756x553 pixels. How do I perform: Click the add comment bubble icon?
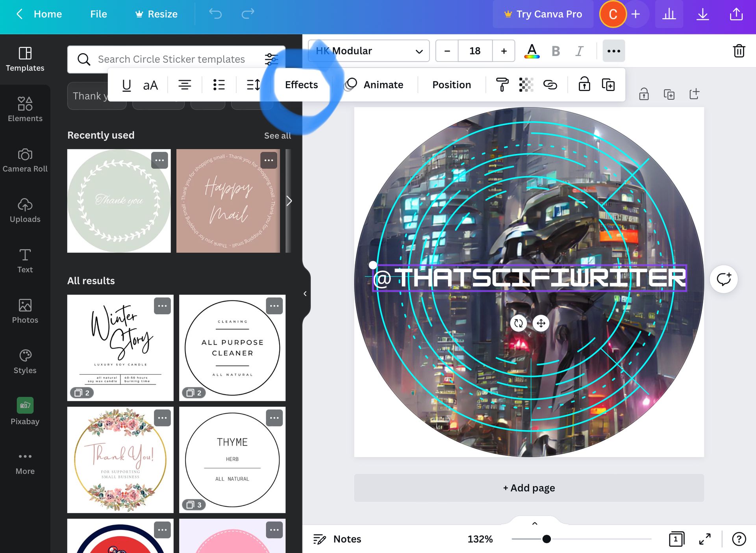click(724, 279)
